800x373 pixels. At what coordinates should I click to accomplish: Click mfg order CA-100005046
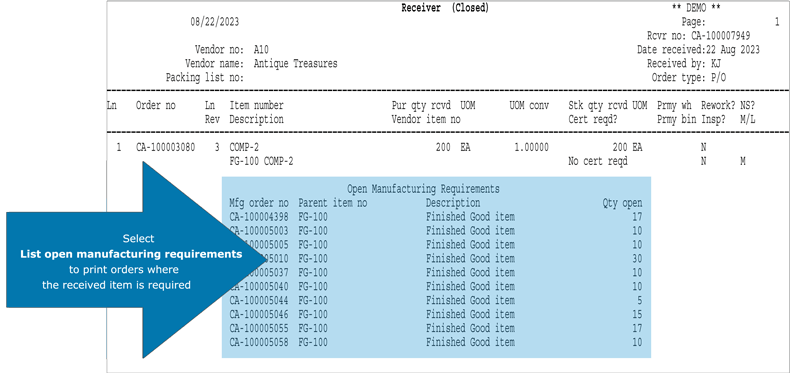pos(259,314)
